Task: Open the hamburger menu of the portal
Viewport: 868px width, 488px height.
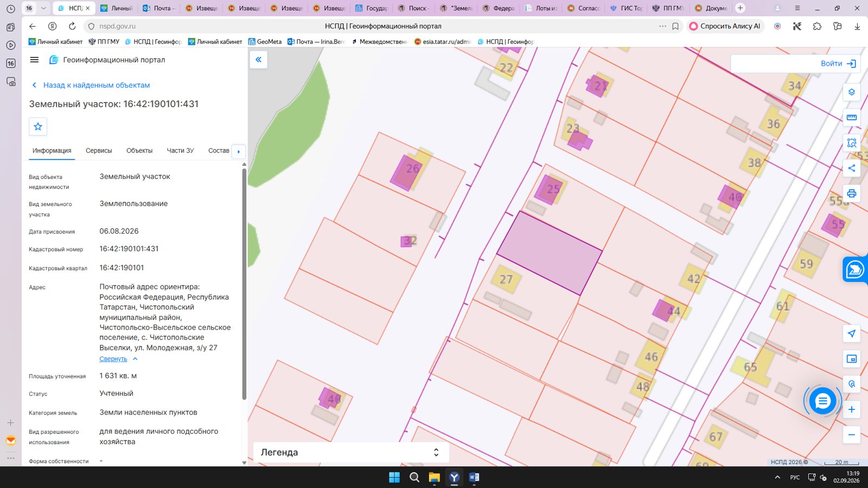Action: pos(34,60)
